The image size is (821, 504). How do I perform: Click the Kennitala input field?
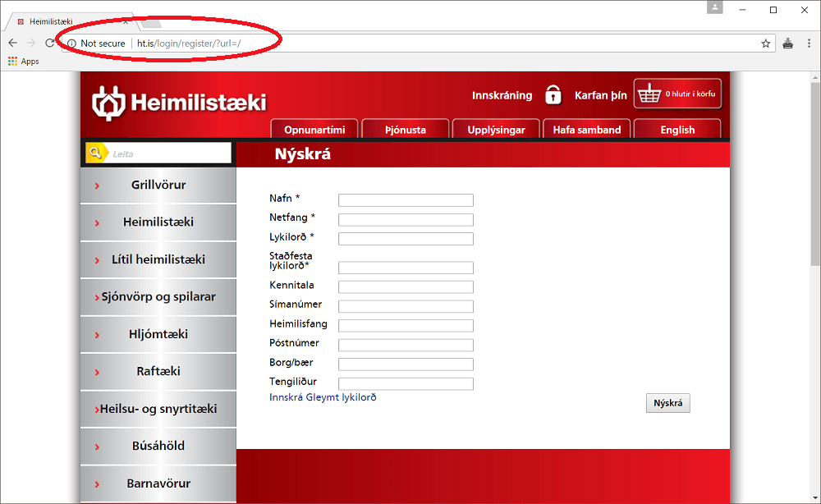click(406, 286)
